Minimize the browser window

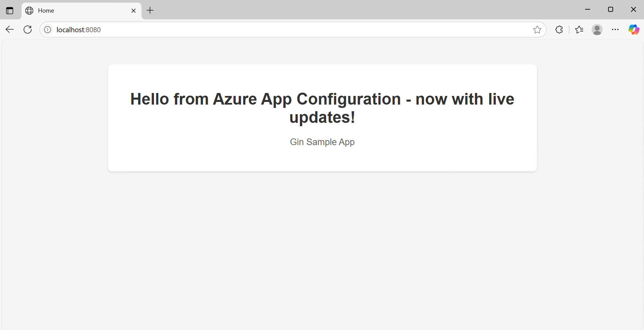587,10
